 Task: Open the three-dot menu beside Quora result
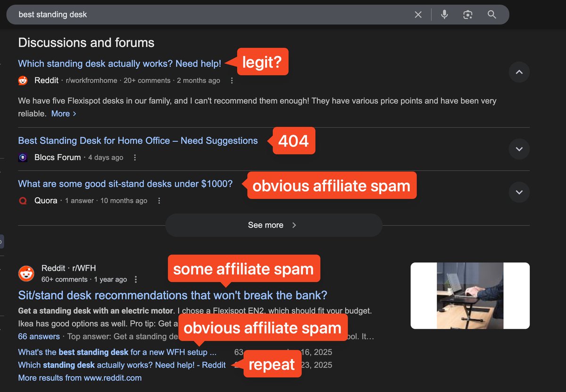pyautogui.click(x=159, y=201)
